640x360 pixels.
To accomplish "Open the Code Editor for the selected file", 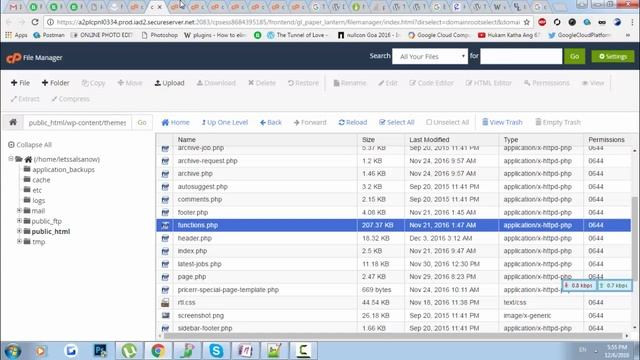I will point(431,83).
